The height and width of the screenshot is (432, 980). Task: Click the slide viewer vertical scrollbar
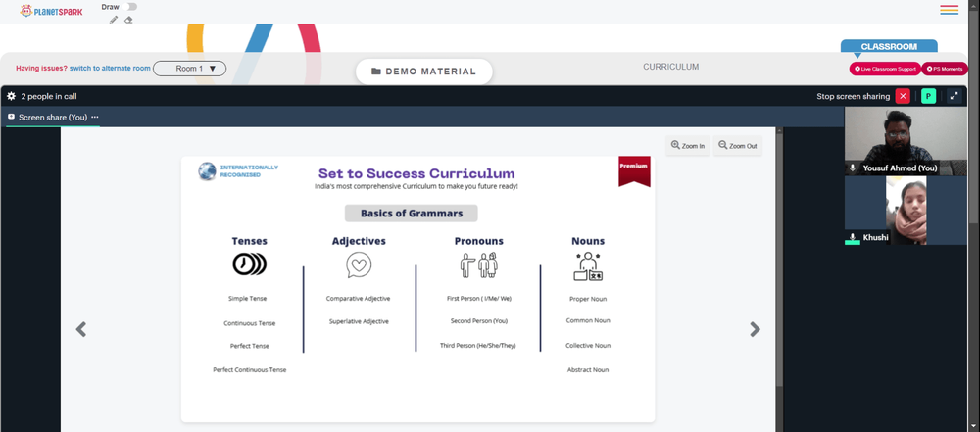[x=779, y=257]
